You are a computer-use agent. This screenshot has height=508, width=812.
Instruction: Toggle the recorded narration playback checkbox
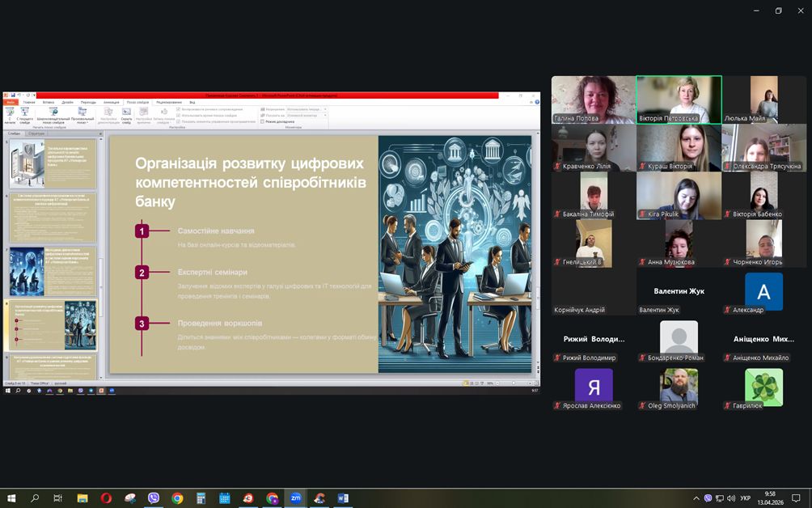pyautogui.click(x=178, y=108)
